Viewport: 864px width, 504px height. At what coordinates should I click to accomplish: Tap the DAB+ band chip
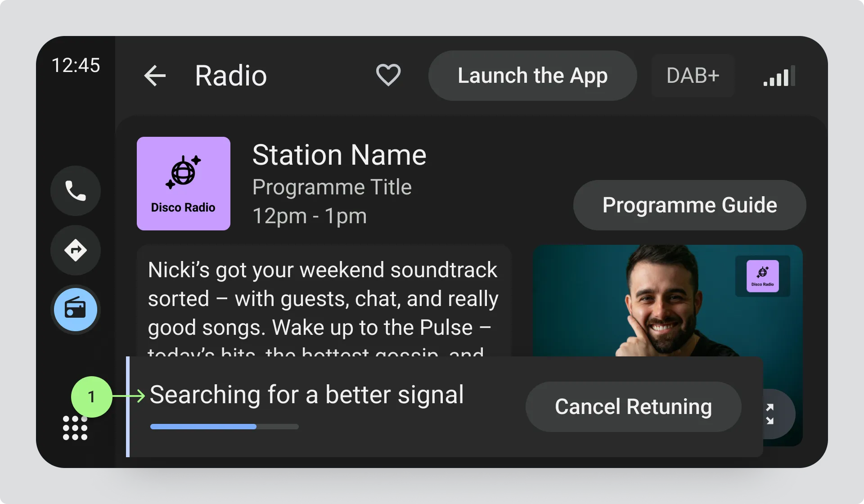point(693,76)
